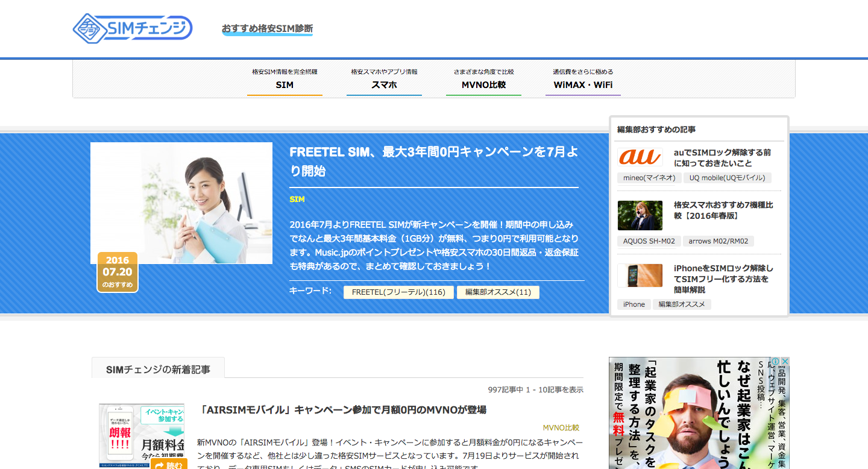Open the auでSIMロック解除 article link
The image size is (868, 469).
coord(722,158)
